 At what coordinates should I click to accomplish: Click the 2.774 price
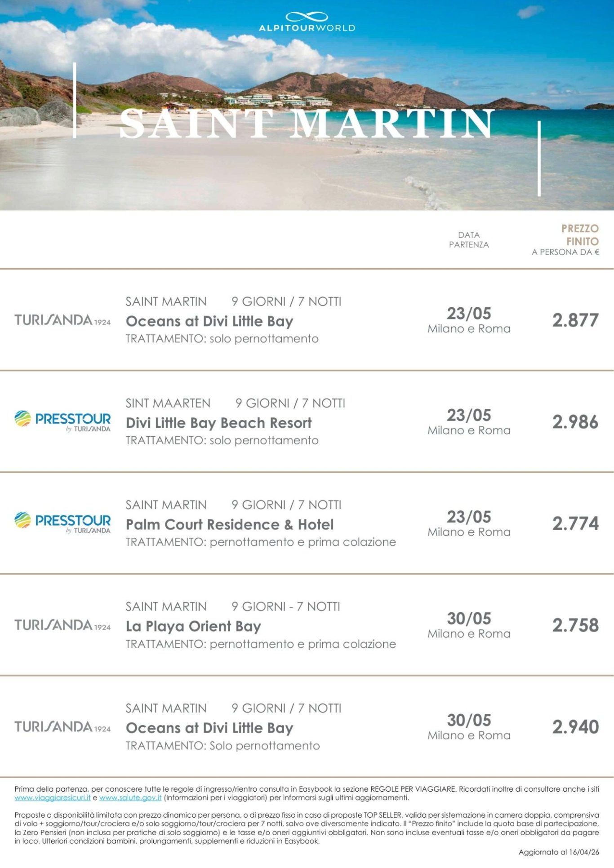(x=575, y=523)
